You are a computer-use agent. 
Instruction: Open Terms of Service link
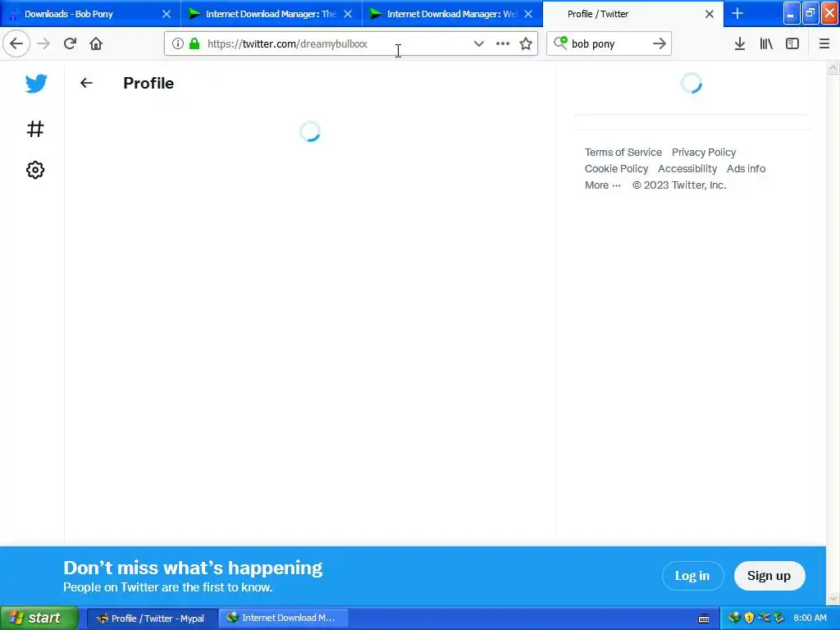[x=623, y=152]
